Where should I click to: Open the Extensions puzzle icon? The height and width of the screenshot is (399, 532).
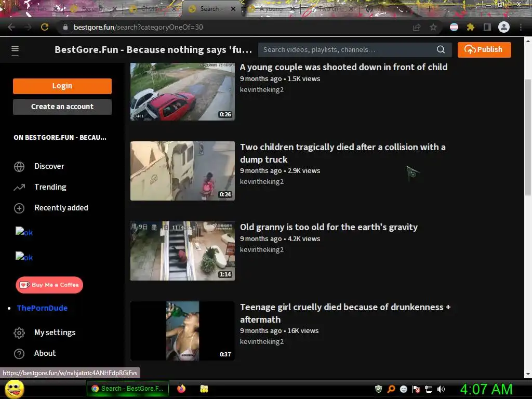(x=471, y=27)
